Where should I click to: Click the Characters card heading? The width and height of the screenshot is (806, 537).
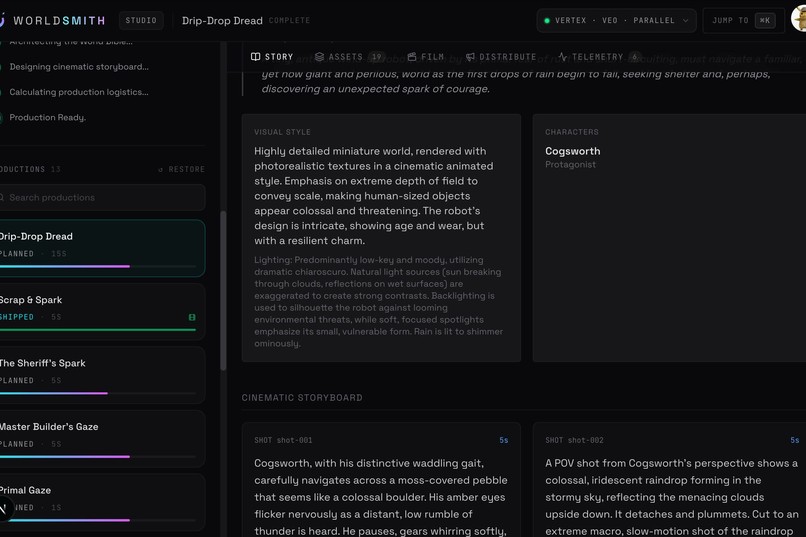coord(572,132)
